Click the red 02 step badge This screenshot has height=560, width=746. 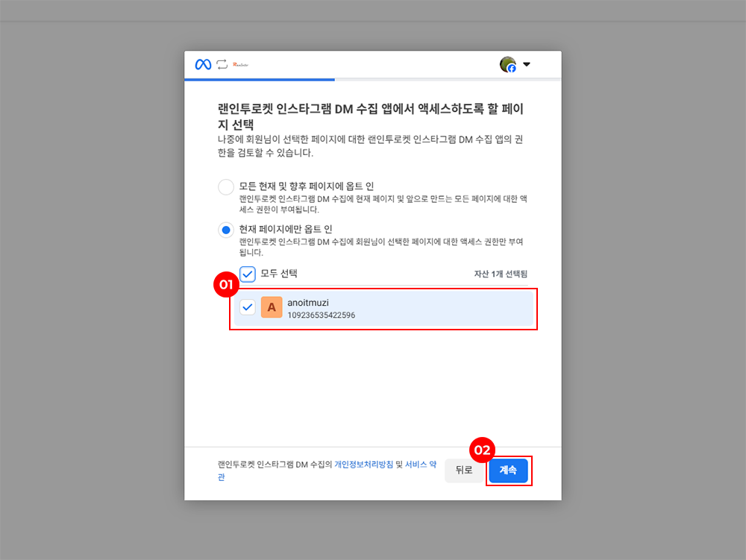(482, 450)
